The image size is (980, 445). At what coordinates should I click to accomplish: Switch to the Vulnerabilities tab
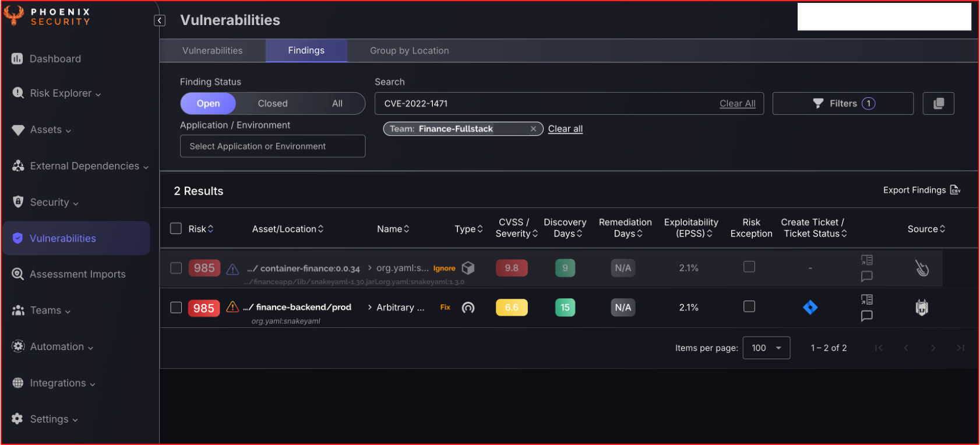tap(213, 51)
